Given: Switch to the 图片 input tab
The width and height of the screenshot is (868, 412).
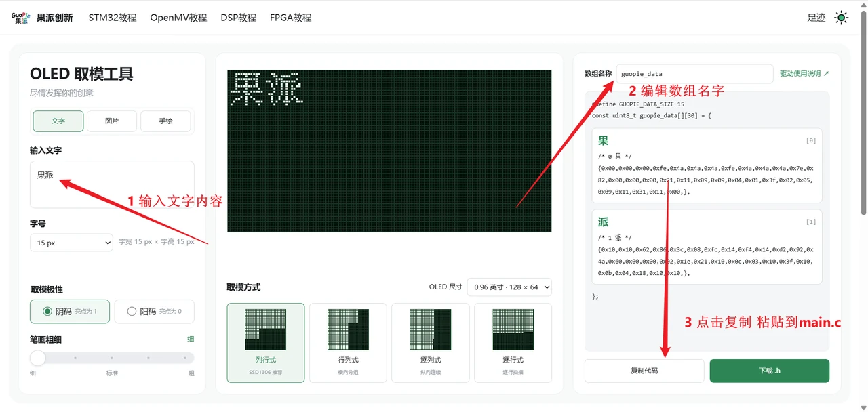Looking at the screenshot, I should (x=112, y=121).
